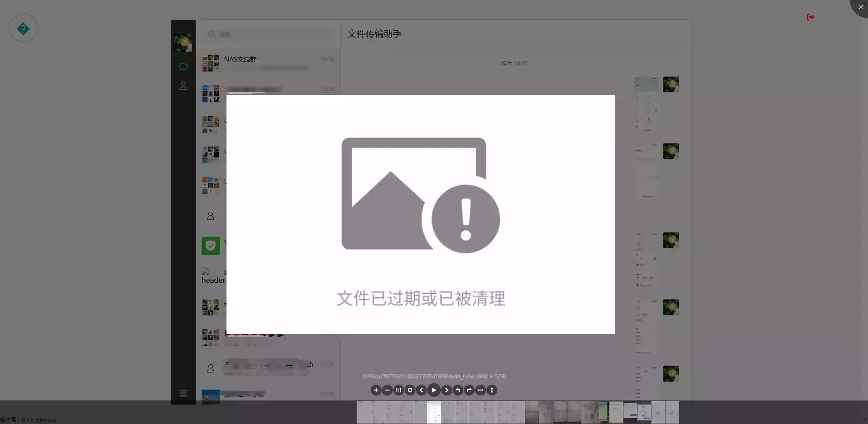Screen dimensions: 868x424
Task: Zoom out with the minus button
Action: pyautogui.click(x=387, y=390)
